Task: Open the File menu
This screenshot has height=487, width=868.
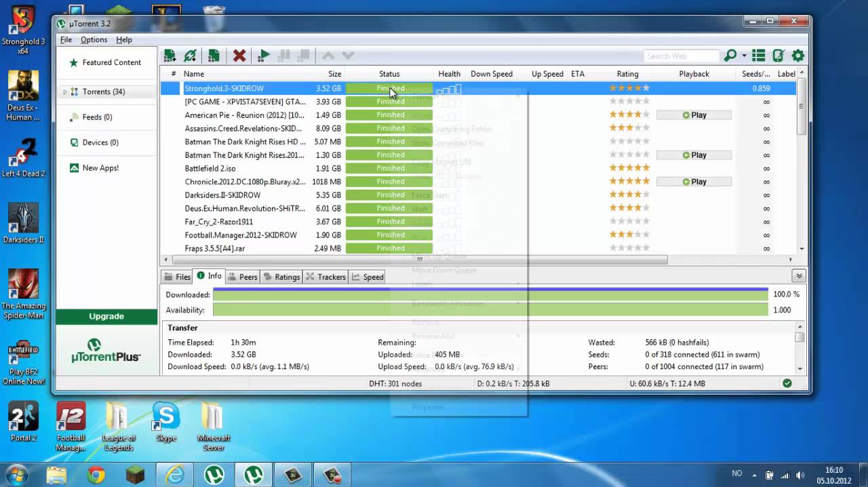Action: pos(66,40)
